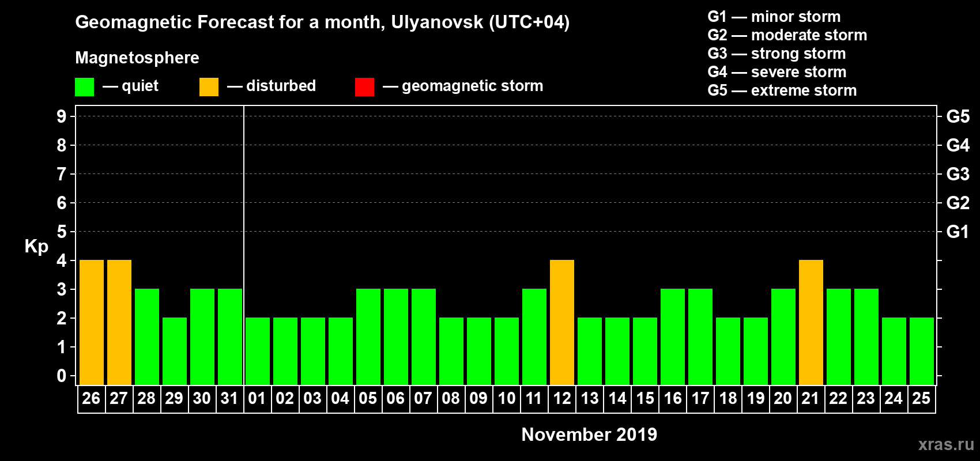Click the green quiet legend swatch
This screenshot has width=980, height=461.
click(x=84, y=87)
